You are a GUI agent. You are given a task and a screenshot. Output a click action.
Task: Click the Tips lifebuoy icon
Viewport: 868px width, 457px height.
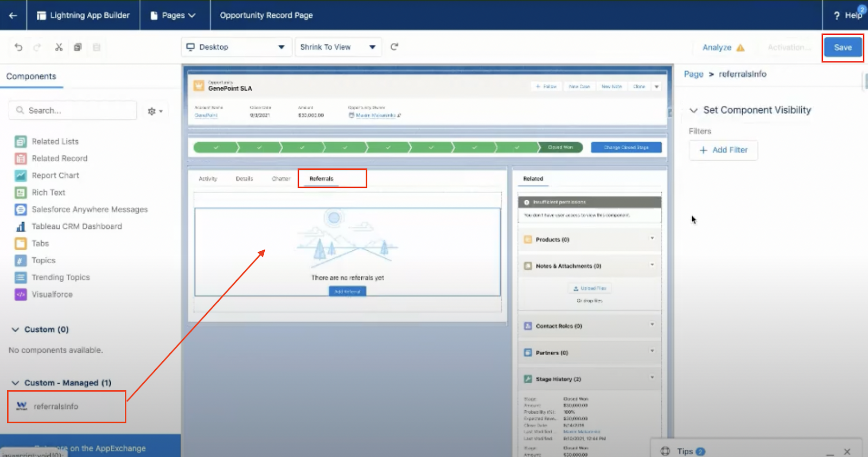point(666,451)
